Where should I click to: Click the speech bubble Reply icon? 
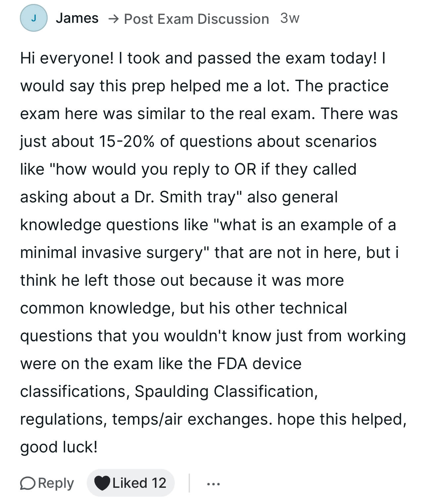tap(27, 483)
